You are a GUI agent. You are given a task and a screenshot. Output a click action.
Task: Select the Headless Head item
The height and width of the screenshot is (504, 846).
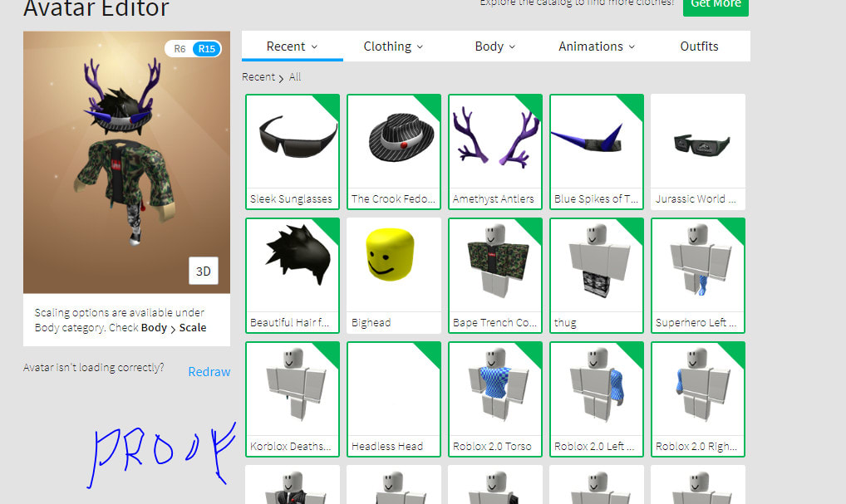(394, 399)
